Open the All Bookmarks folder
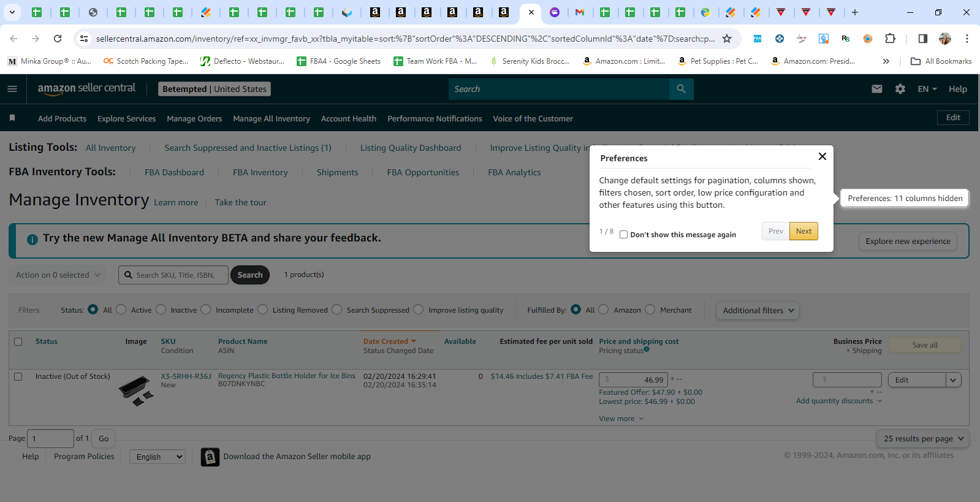Image resolution: width=980 pixels, height=502 pixels. pos(941,61)
